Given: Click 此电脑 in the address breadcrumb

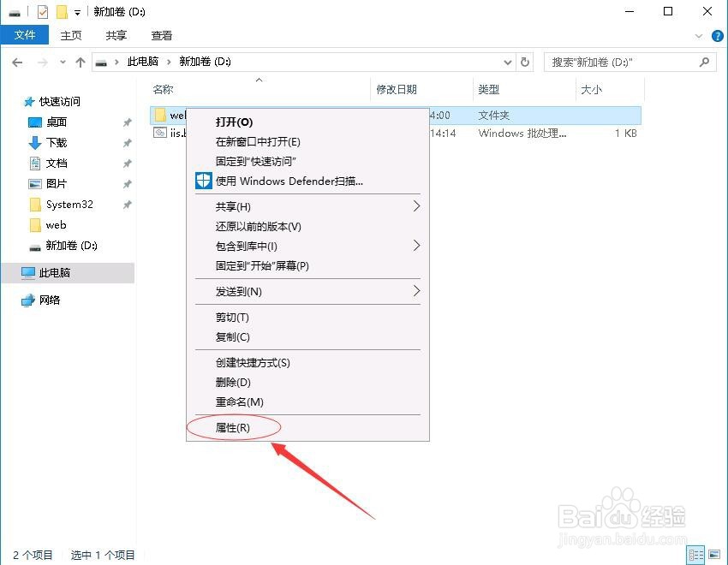Looking at the screenshot, I should click(142, 61).
